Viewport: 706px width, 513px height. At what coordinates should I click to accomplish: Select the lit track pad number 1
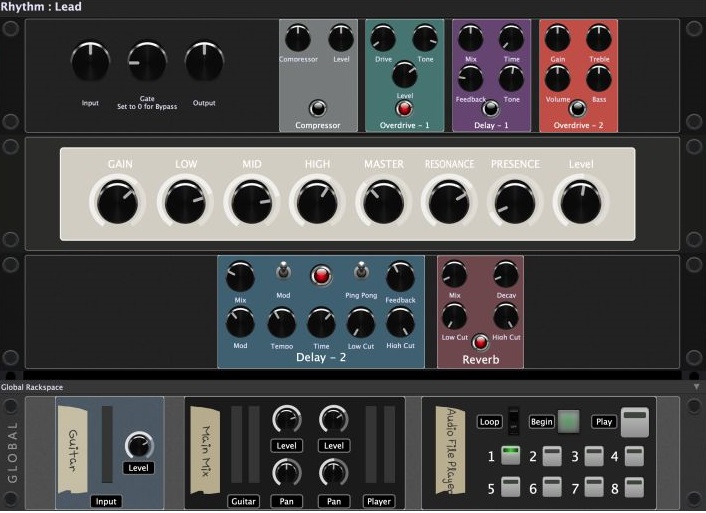(511, 457)
